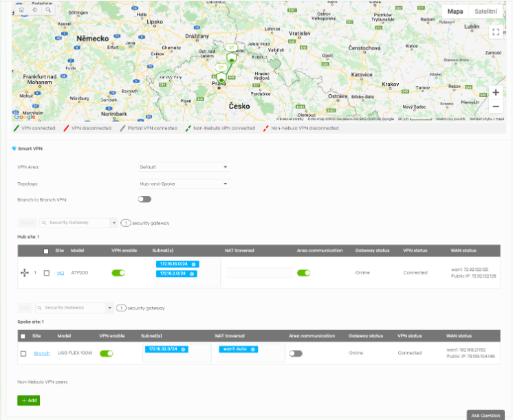The image size is (513, 420).
Task: Zoom in the map with plus button
Action: pos(495,92)
